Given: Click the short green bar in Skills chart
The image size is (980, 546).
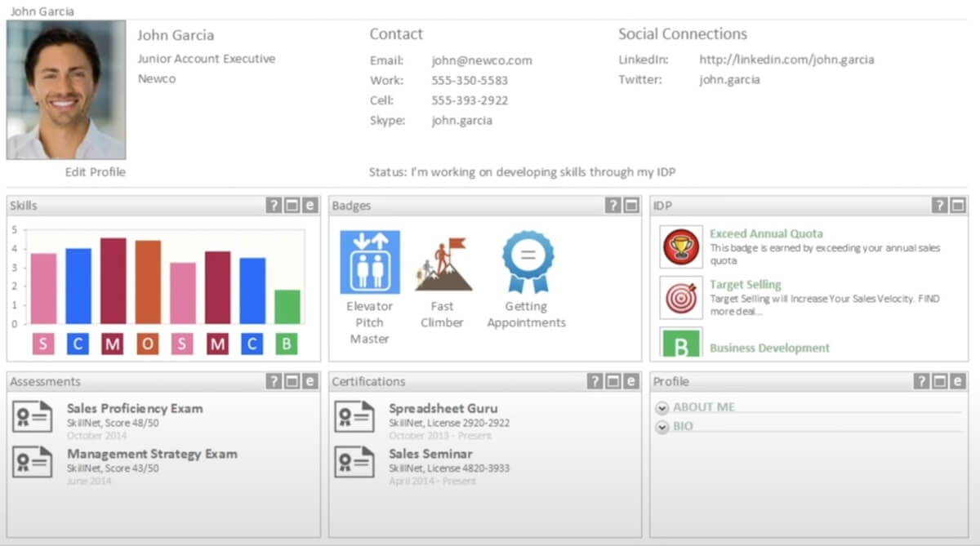Looking at the screenshot, I should pos(287,307).
